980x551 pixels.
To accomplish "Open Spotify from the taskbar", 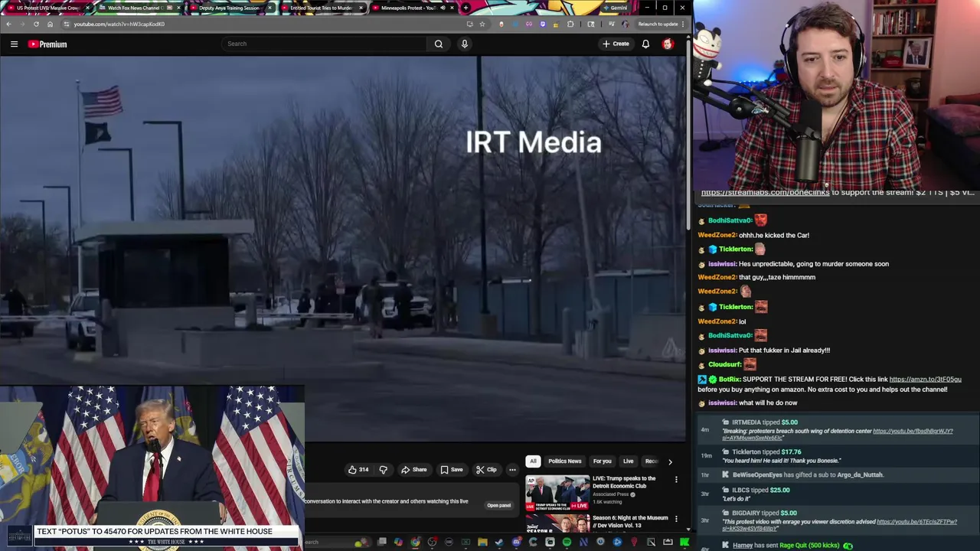I will tap(567, 543).
